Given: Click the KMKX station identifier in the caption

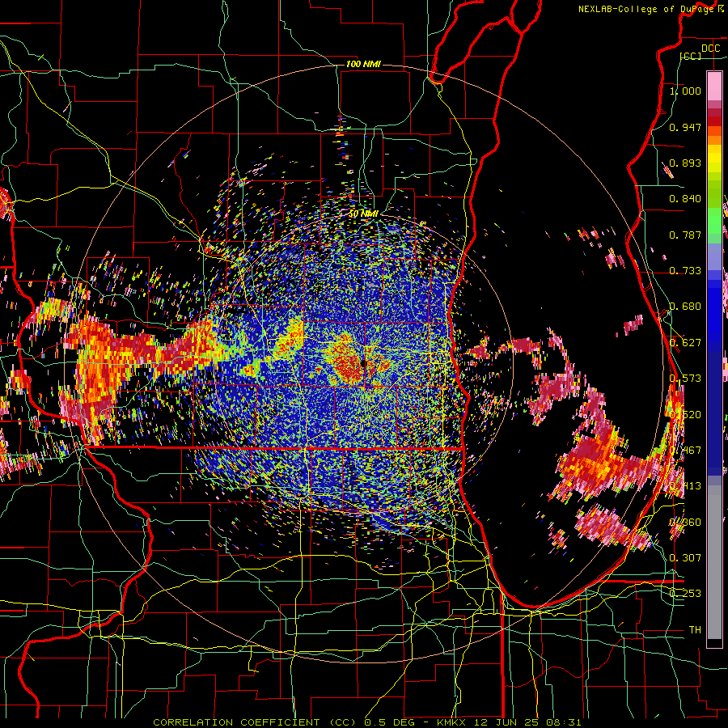Looking at the screenshot, I should (451, 722).
